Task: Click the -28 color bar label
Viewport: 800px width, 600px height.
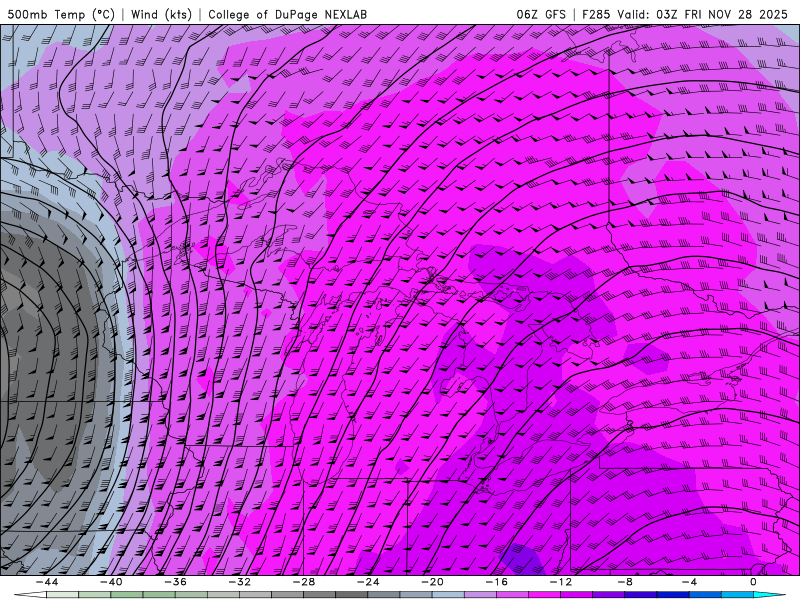Action: pos(304,582)
